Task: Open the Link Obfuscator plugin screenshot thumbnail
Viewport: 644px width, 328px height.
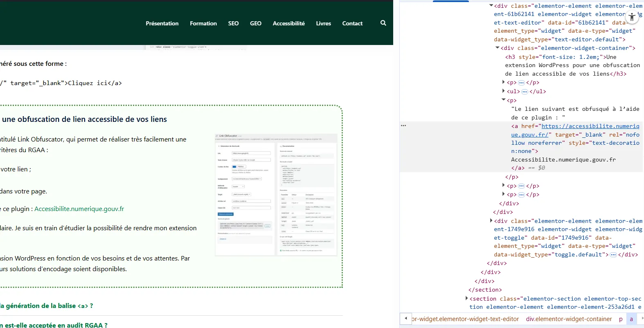Action: tap(276, 195)
